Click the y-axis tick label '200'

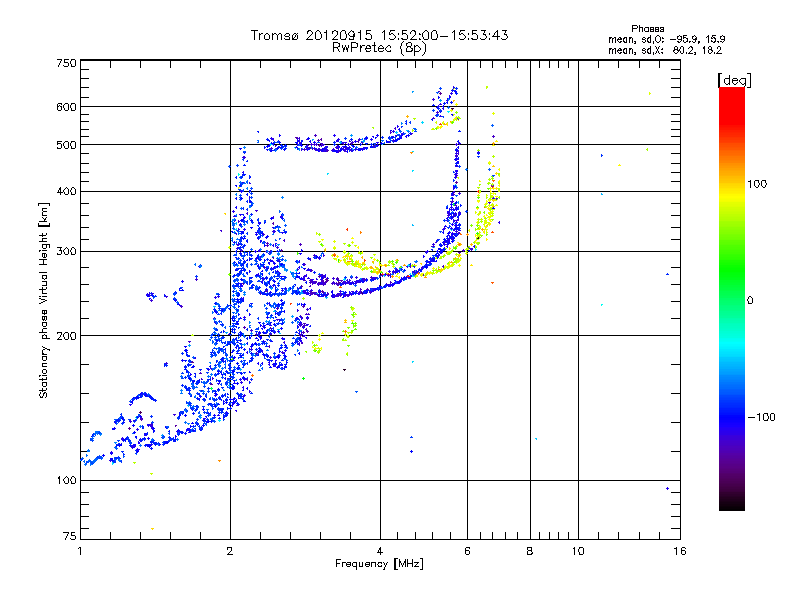(x=67, y=336)
